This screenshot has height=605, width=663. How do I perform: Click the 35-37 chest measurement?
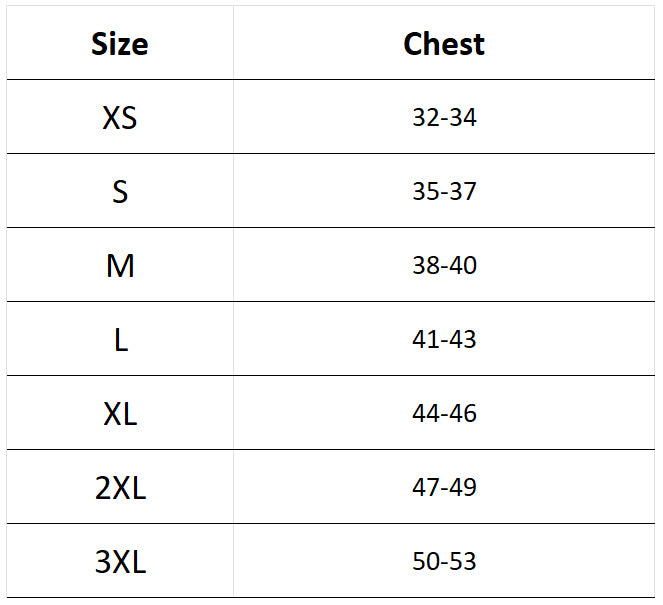(444, 192)
